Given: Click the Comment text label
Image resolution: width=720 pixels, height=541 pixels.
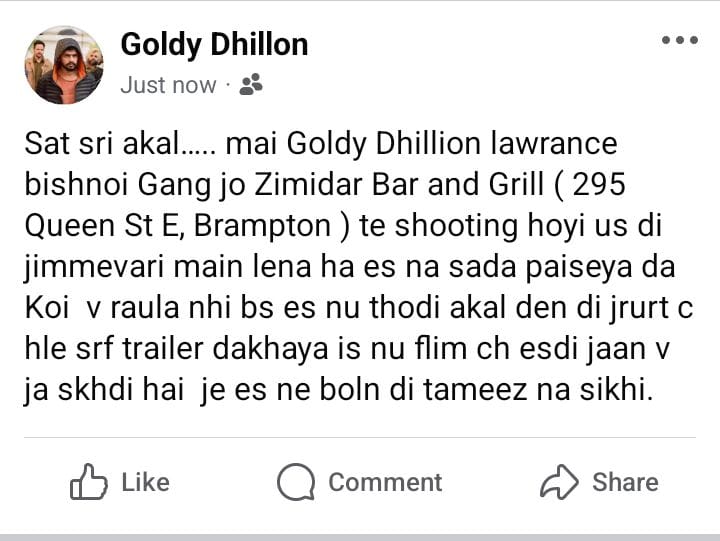Looking at the screenshot, I should coord(385,482).
